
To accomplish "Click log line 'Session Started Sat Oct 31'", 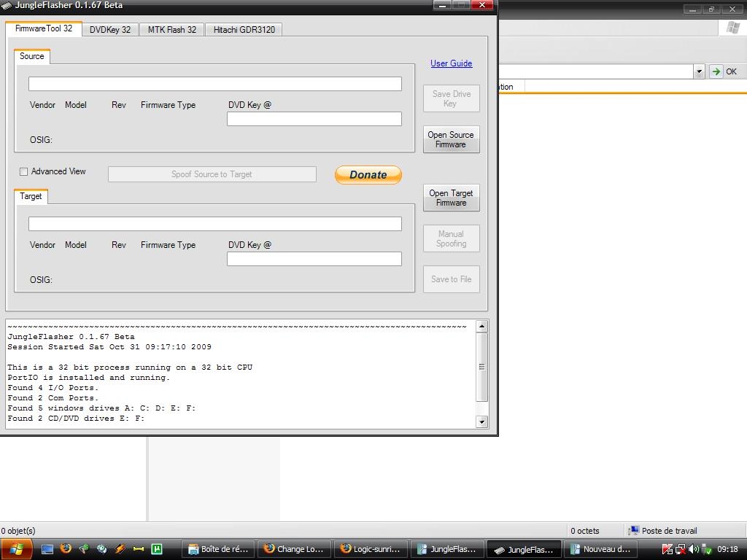I will click(x=109, y=346).
